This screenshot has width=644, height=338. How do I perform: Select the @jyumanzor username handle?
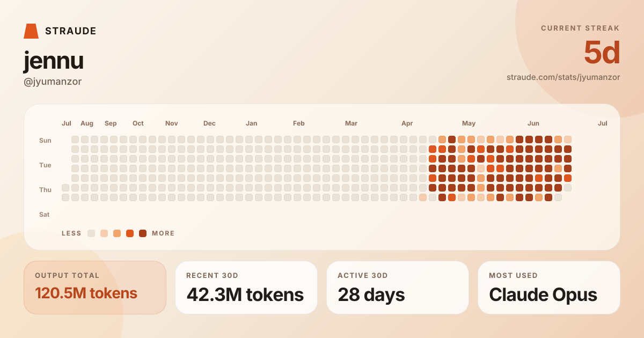pyautogui.click(x=53, y=82)
